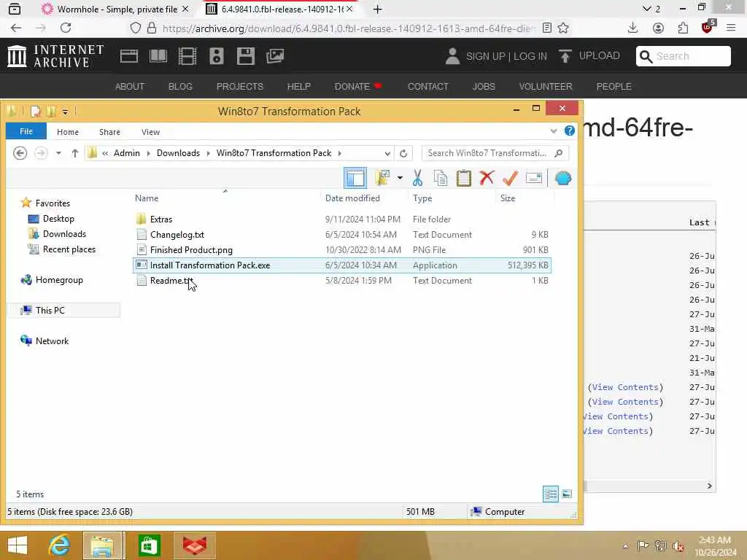This screenshot has width=747, height=560.
Task: List all Firefox tabs dropdown
Action: tap(651, 9)
